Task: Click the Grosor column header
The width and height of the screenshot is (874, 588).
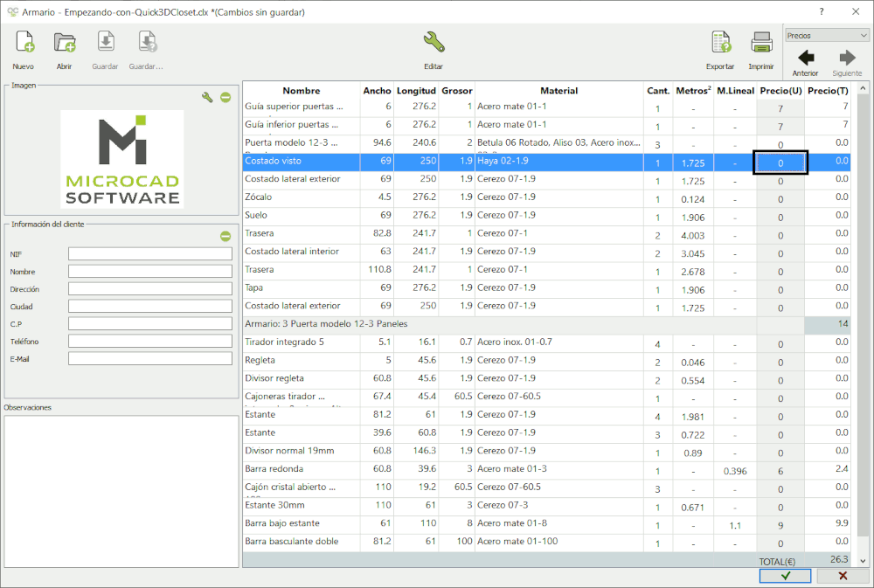Action: click(x=456, y=90)
